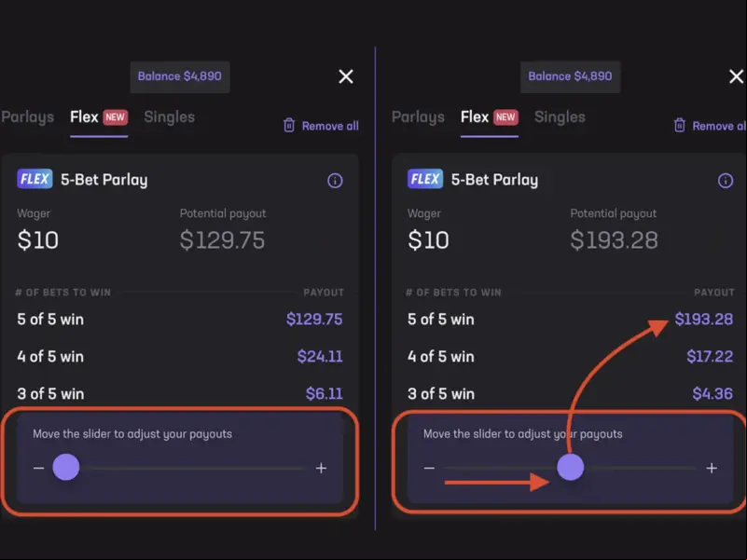The height and width of the screenshot is (560, 747).
Task: Click Balance $4,890 badge in left panel
Action: coord(180,76)
